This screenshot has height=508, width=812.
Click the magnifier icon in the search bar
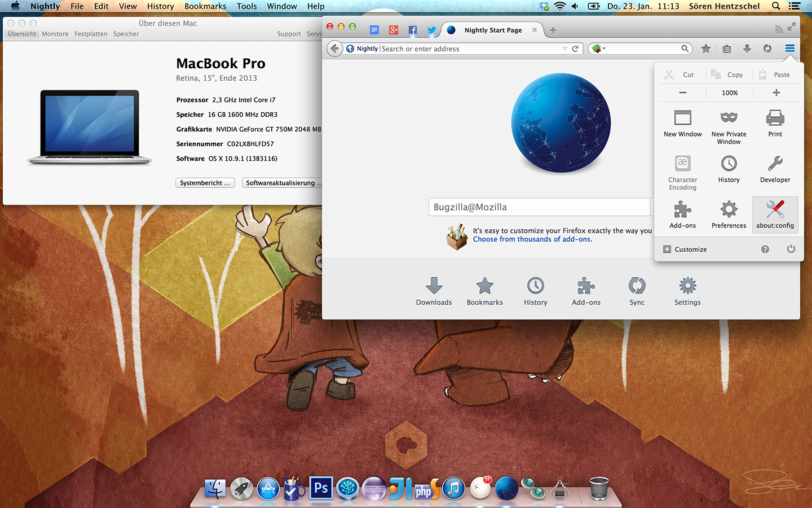click(685, 49)
